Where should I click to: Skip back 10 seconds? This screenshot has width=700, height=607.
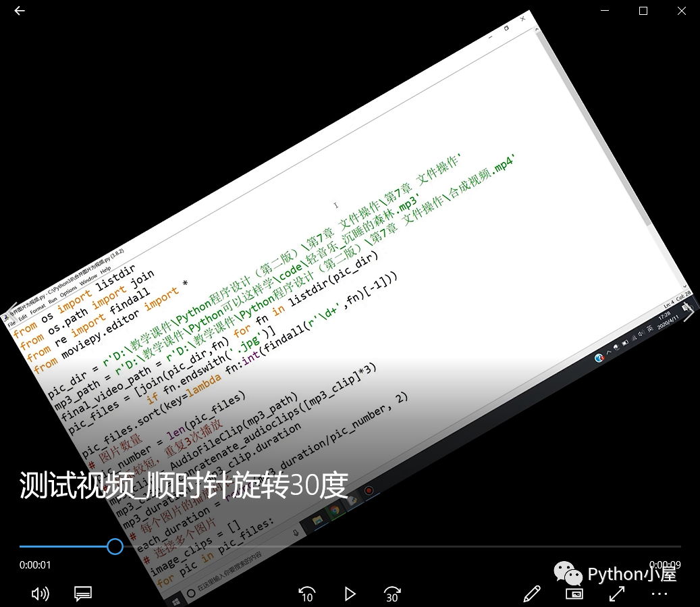306,594
